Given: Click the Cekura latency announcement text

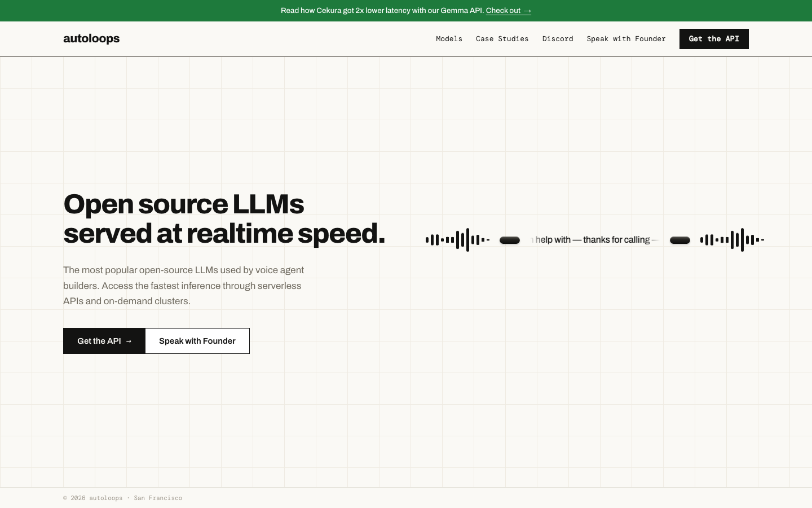Looking at the screenshot, I should click(x=382, y=11).
